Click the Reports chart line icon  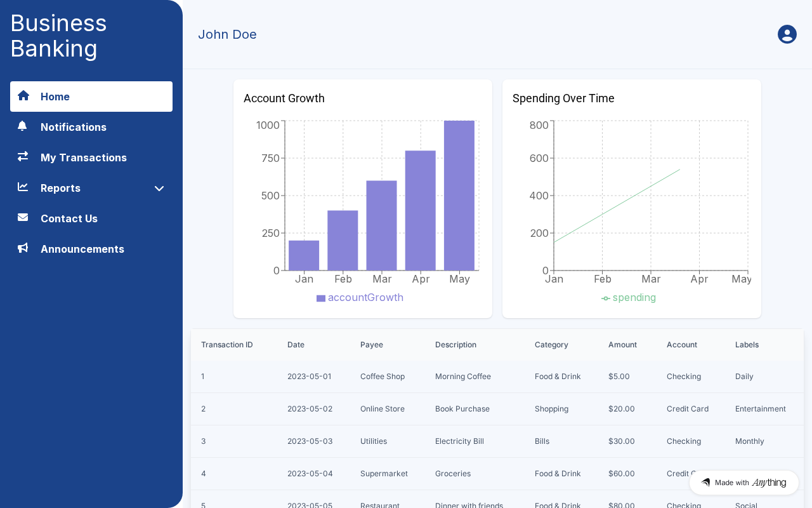23,187
